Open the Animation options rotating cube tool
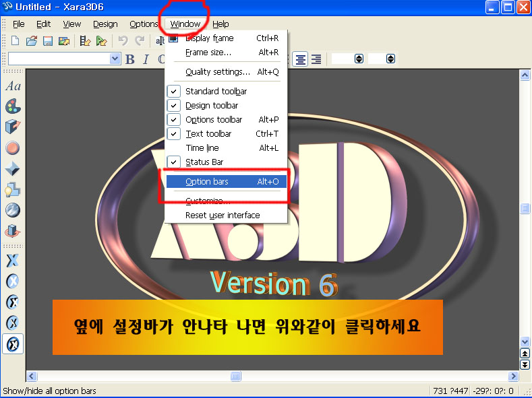 [x=13, y=231]
